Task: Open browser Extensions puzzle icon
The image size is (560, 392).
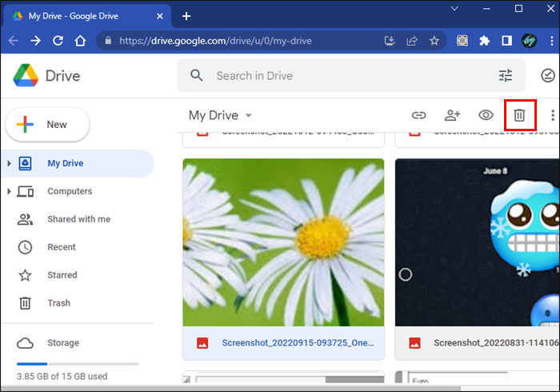Action: [485, 40]
